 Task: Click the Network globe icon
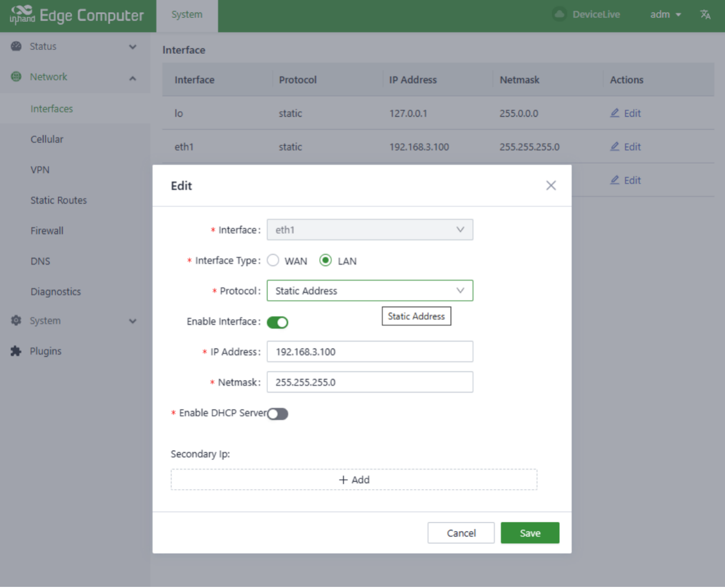click(16, 77)
